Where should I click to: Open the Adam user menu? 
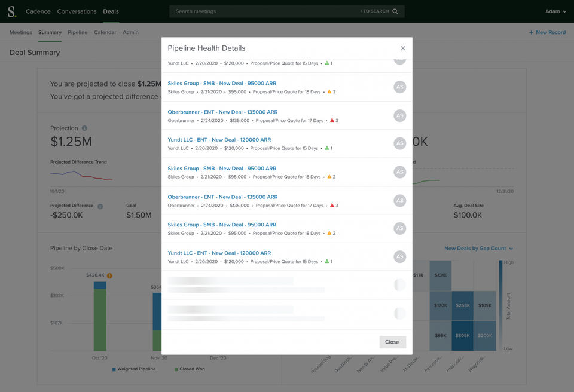point(555,11)
